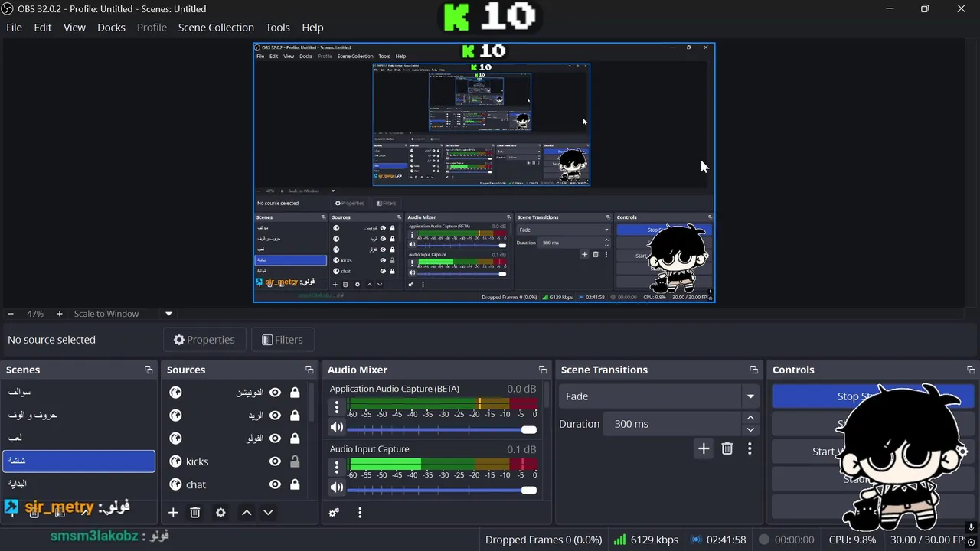Open the Help menu
Viewport: 980px width, 551px height.
pyautogui.click(x=312, y=28)
